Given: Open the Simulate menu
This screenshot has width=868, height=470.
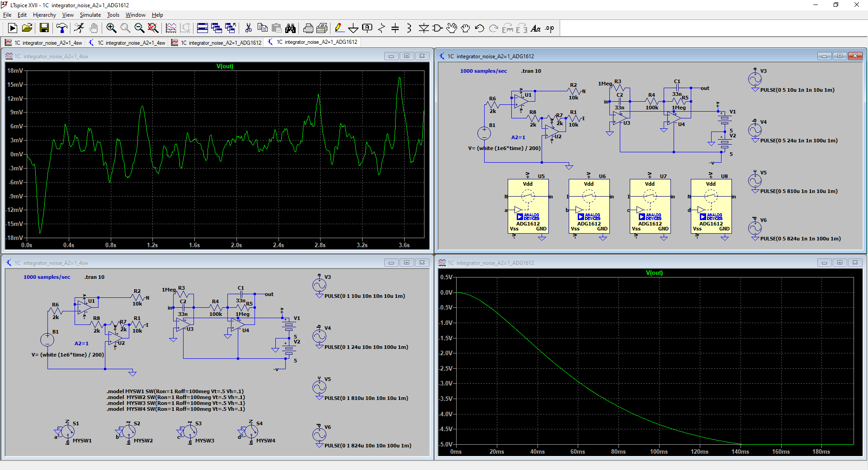Looking at the screenshot, I should coord(90,15).
